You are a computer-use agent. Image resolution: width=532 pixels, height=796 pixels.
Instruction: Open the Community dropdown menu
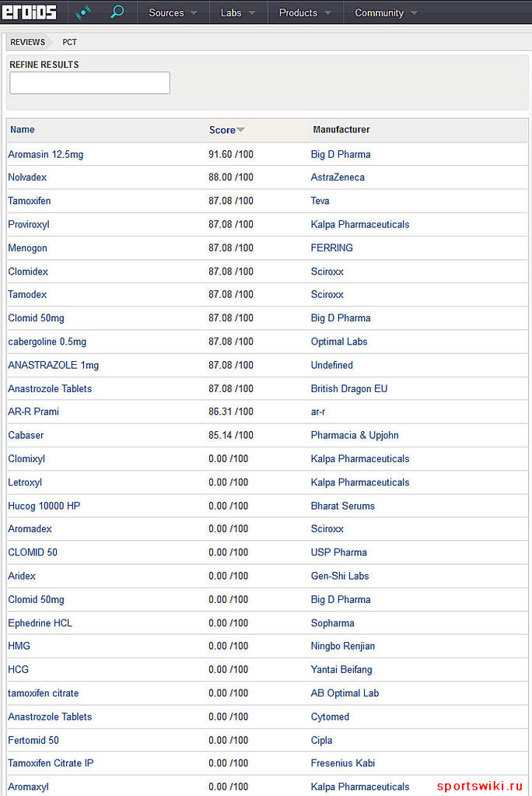[x=386, y=12]
